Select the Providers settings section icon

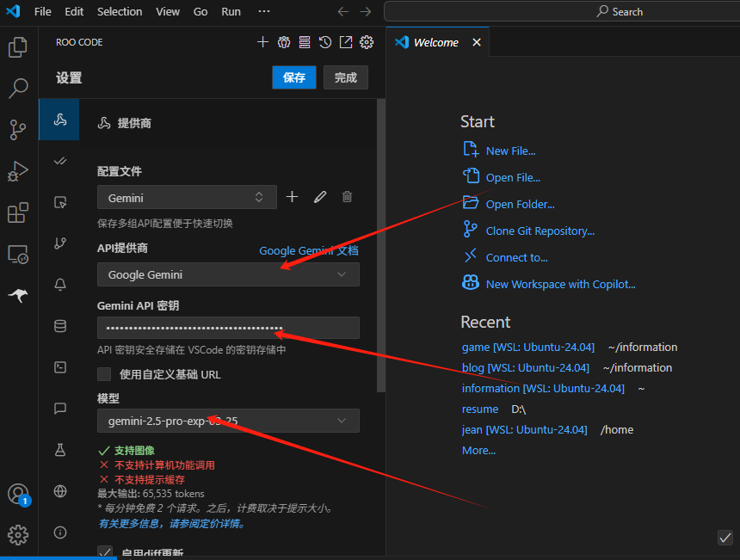[59, 120]
